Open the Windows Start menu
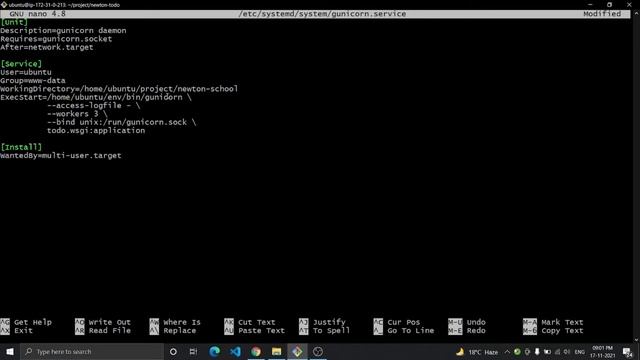Image resolution: width=640 pixels, height=360 pixels. coord(10,351)
